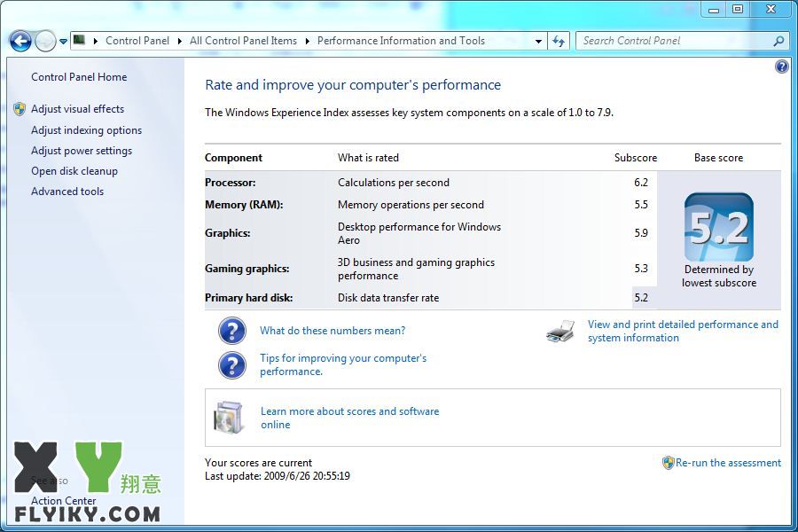View and print detailed performance information
This screenshot has width=798, height=532.
point(683,331)
